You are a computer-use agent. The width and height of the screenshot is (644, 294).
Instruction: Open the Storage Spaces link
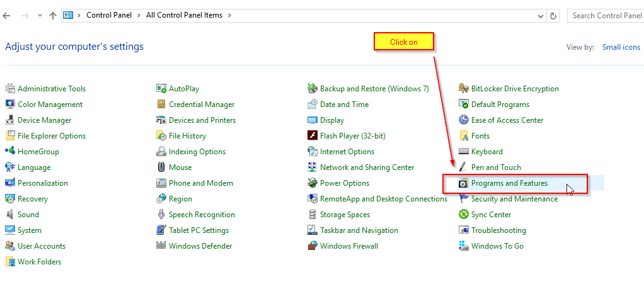[x=345, y=214]
